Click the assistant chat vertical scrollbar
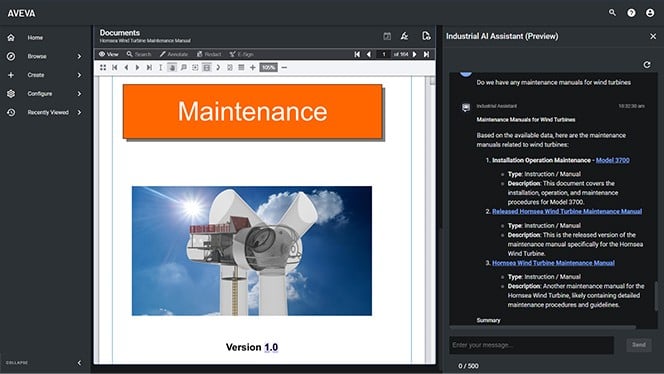664x374 pixels. (656, 296)
